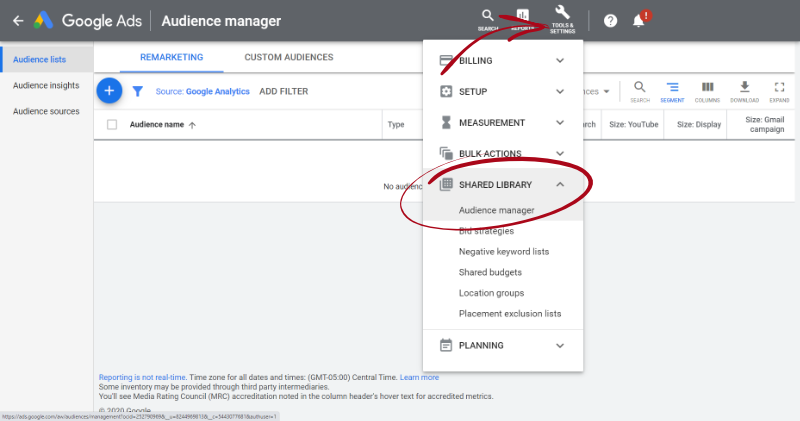Expand the Setup section chevron
This screenshot has width=800, height=421.
tap(560, 91)
